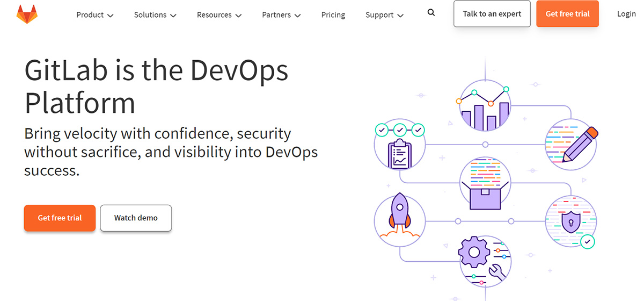Click the gear and wrench illustration
This screenshot has width=644, height=301.
tap(485, 261)
